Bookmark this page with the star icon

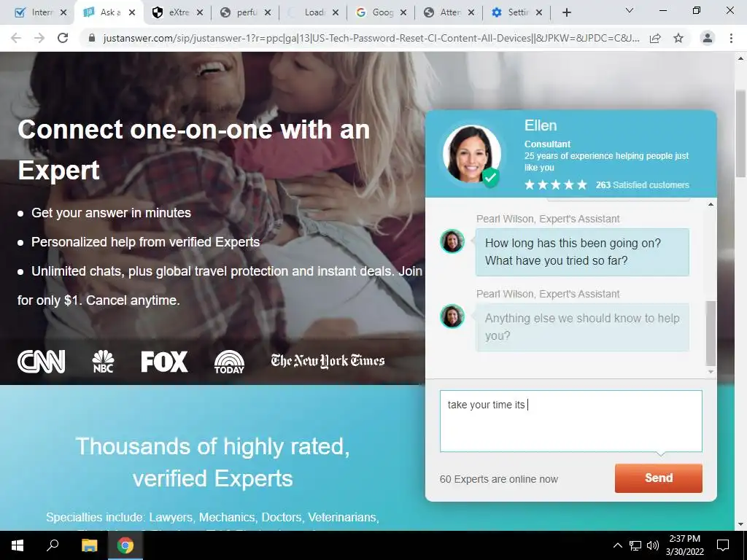pos(678,38)
